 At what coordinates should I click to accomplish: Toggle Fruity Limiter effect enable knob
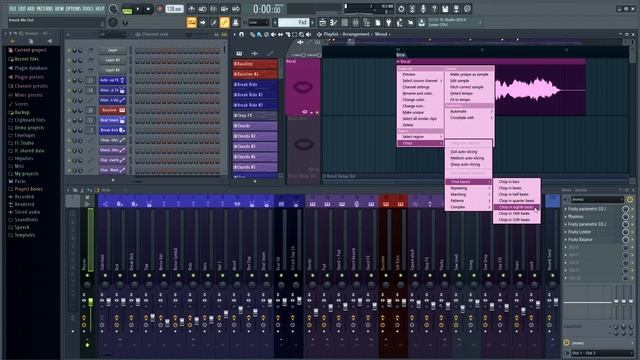(625, 232)
